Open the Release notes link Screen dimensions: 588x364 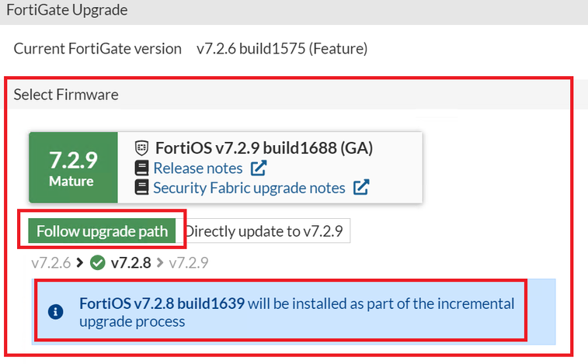(x=198, y=168)
